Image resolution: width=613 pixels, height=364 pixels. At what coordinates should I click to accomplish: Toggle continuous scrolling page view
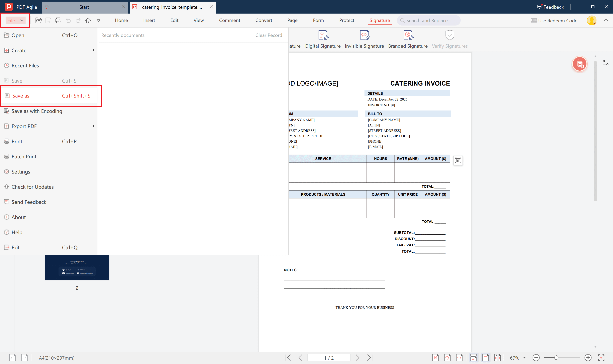tap(474, 358)
